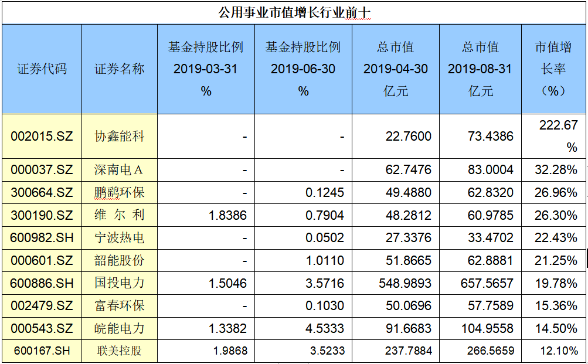Screen dimensions: 588x364
Task: Click growth rate 26.96%
Action: (x=556, y=193)
